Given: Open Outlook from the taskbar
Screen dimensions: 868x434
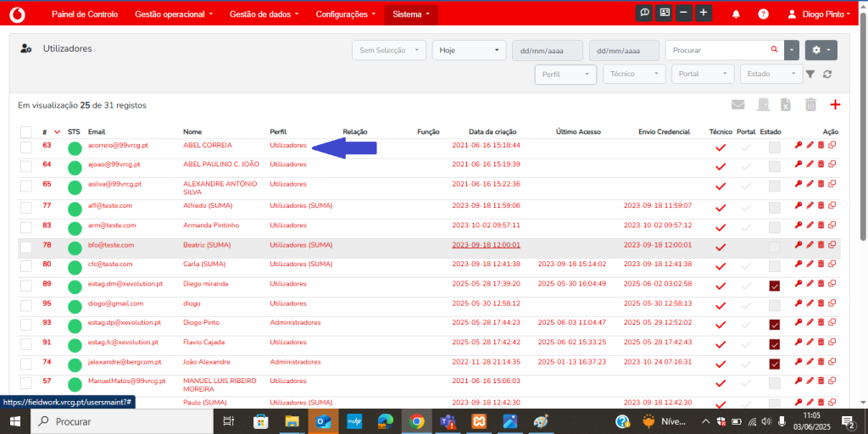Looking at the screenshot, I should (x=322, y=422).
